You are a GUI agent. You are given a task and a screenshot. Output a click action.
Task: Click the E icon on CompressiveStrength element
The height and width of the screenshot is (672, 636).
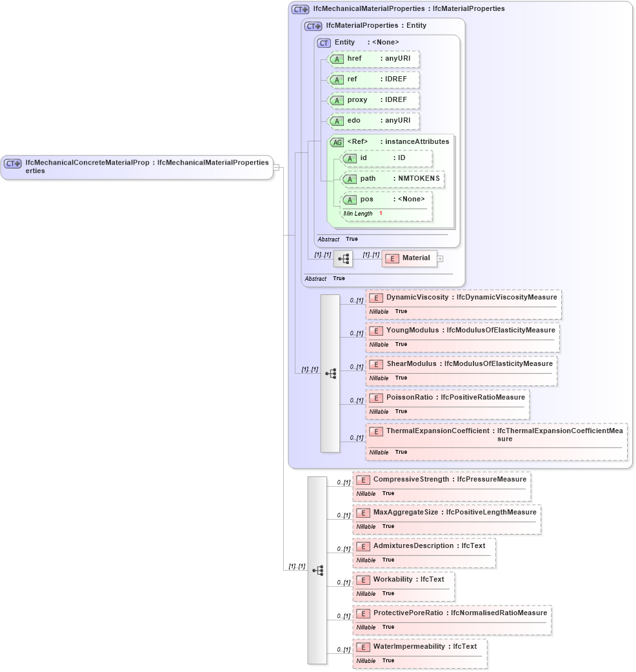pos(363,480)
